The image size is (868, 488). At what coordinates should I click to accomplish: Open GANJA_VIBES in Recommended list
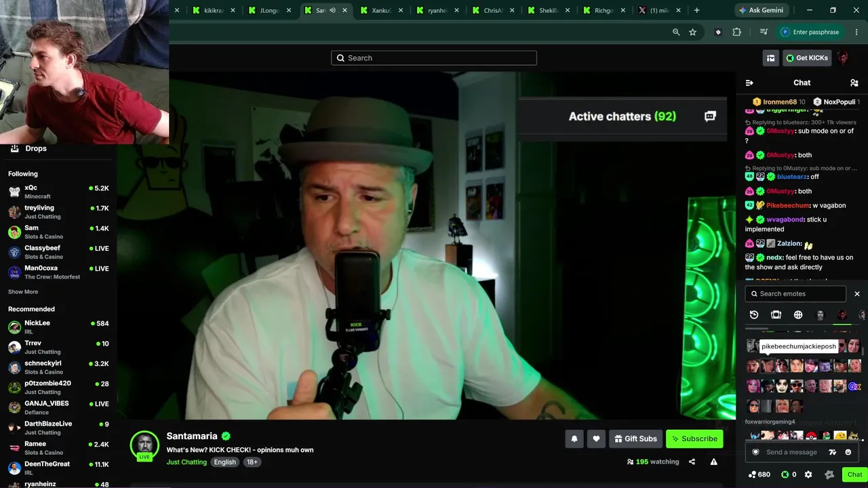[x=58, y=408]
